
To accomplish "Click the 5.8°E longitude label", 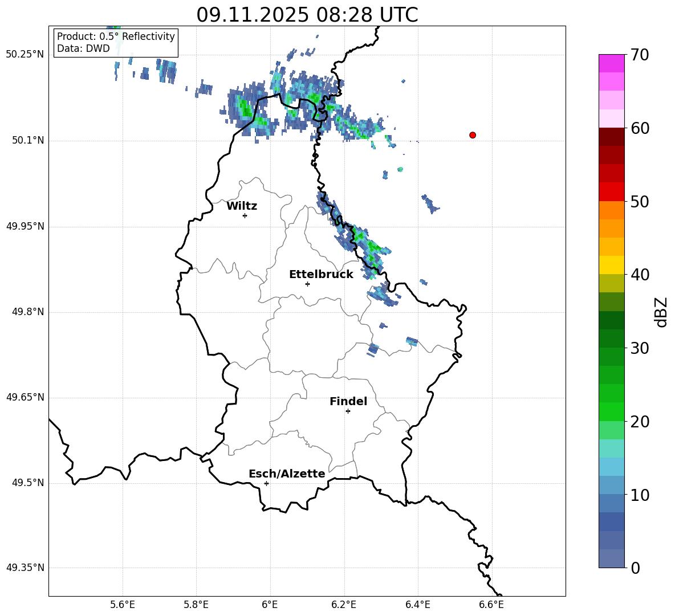I will point(196,605).
